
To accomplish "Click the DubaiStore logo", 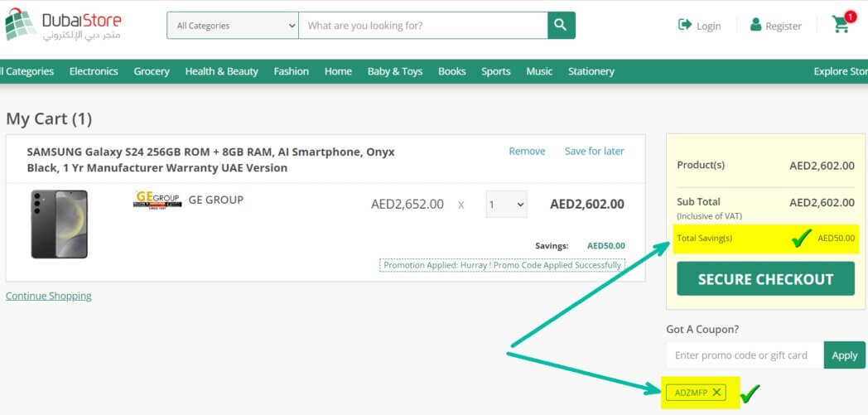I will (63, 25).
